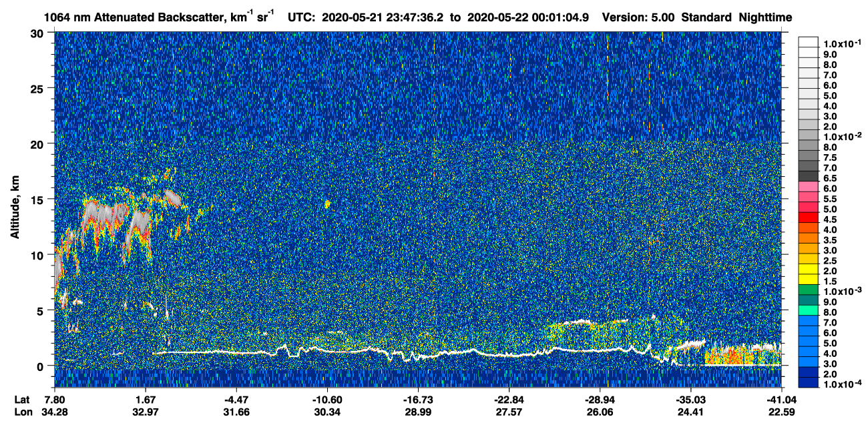The image size is (868, 445).
Task: Click the longitude value '31.66'
Action: pyautogui.click(x=236, y=411)
